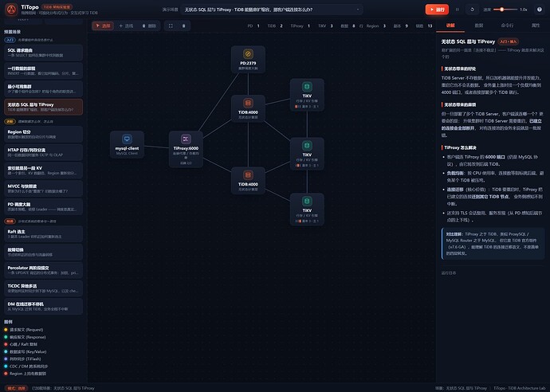Open the Percolator 两阶段提交 scenario
The height and width of the screenshot is (392, 550).
pos(44,270)
